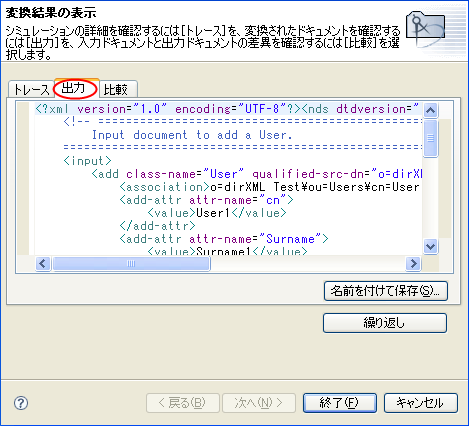Click the <input> tag line
The width and height of the screenshot is (469, 426).
point(87,161)
